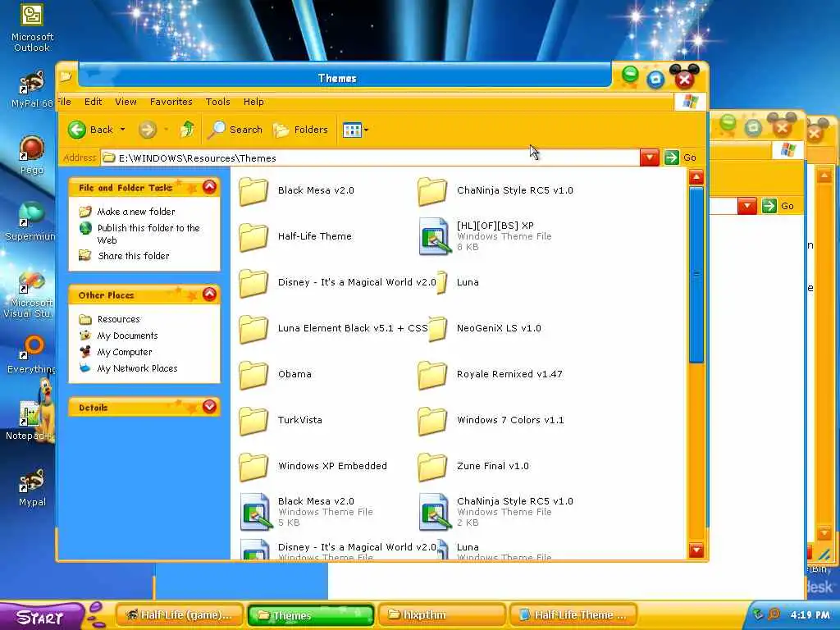Viewport: 840px width, 630px height.
Task: Expand the Details panel
Action: (209, 407)
